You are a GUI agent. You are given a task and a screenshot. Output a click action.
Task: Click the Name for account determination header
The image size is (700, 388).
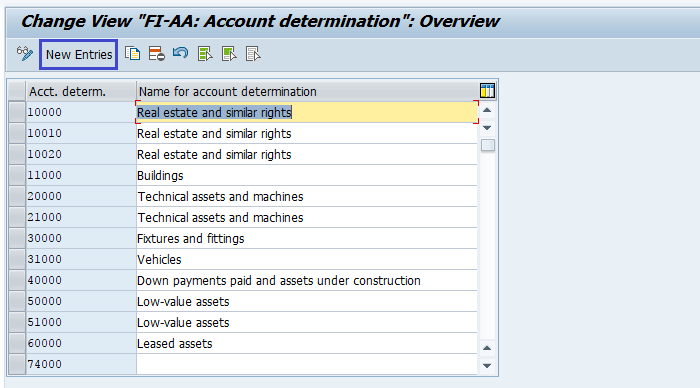pos(307,92)
